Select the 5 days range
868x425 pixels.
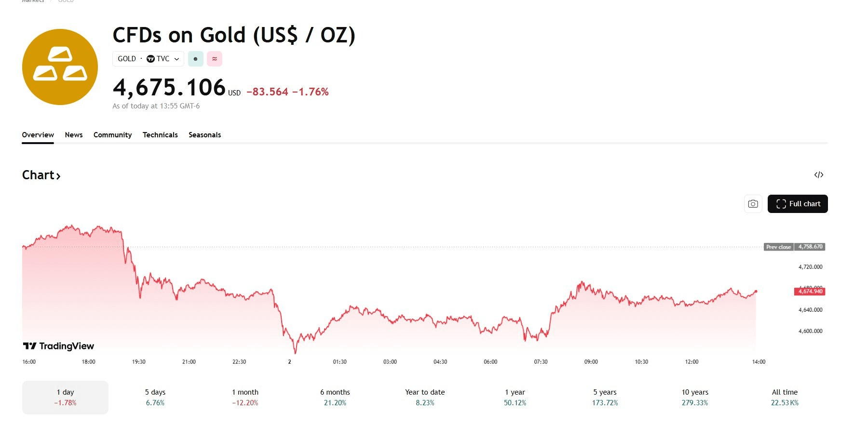[155, 397]
